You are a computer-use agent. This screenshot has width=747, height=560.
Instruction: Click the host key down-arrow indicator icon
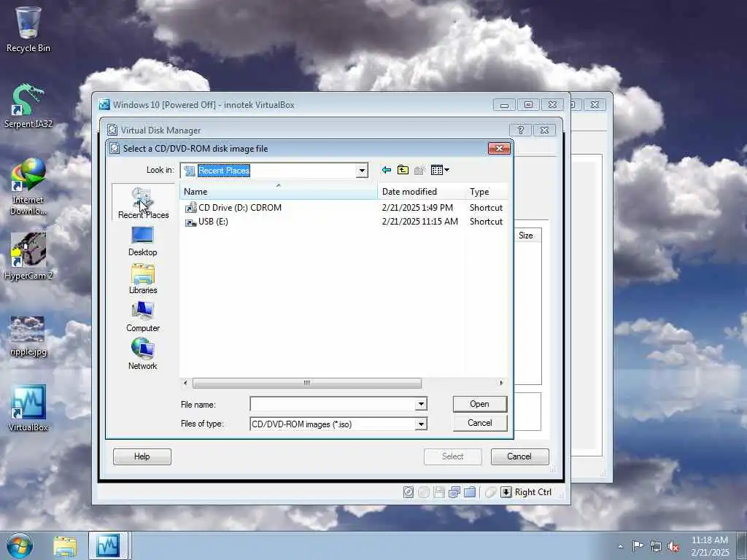[x=506, y=492]
